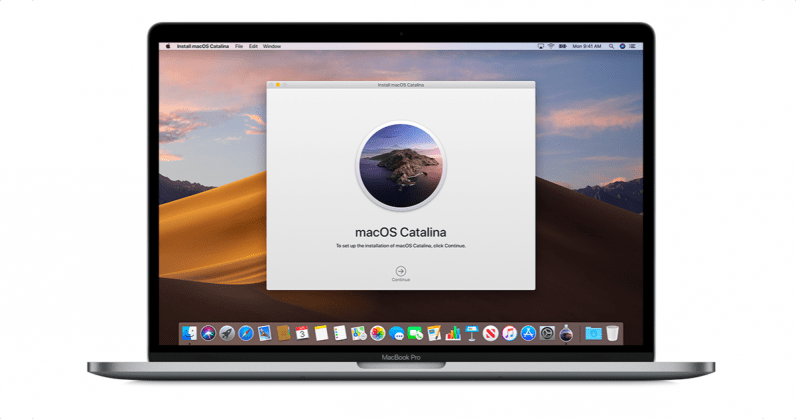Click the AirPlay display menu bar icon
This screenshot has height=419, width=796.
540,46
